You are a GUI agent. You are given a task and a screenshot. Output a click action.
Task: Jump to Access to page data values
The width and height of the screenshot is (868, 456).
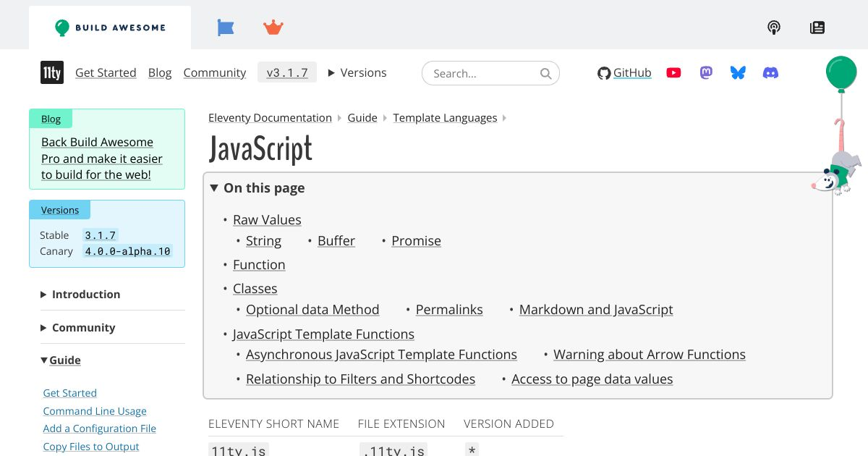pos(592,379)
